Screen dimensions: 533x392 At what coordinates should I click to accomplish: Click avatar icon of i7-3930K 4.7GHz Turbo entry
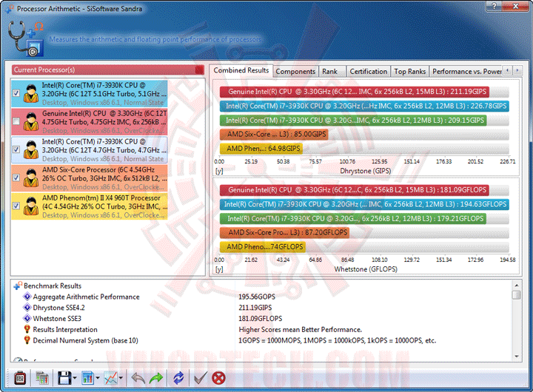coord(31,150)
